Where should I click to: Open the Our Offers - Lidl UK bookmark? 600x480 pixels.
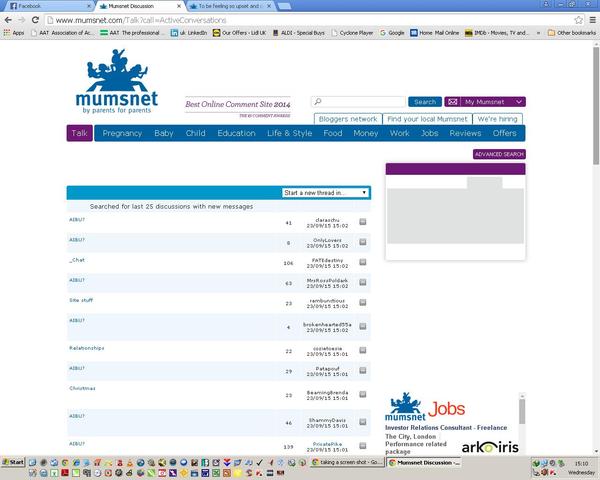click(239, 33)
